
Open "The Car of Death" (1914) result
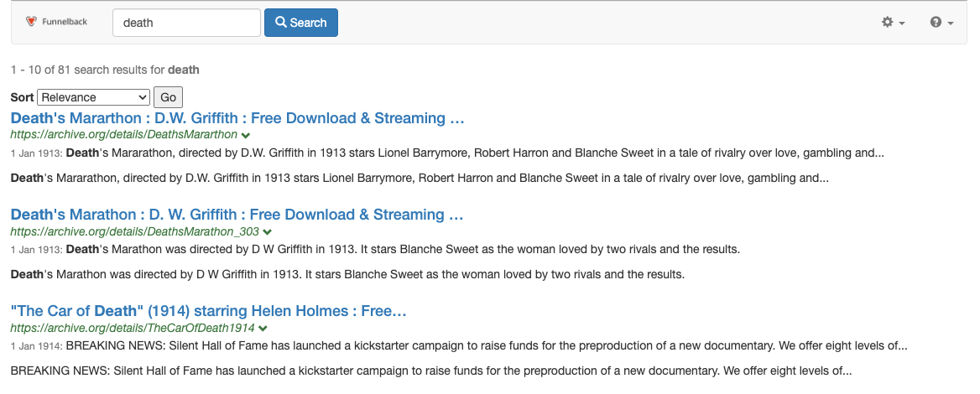208,311
